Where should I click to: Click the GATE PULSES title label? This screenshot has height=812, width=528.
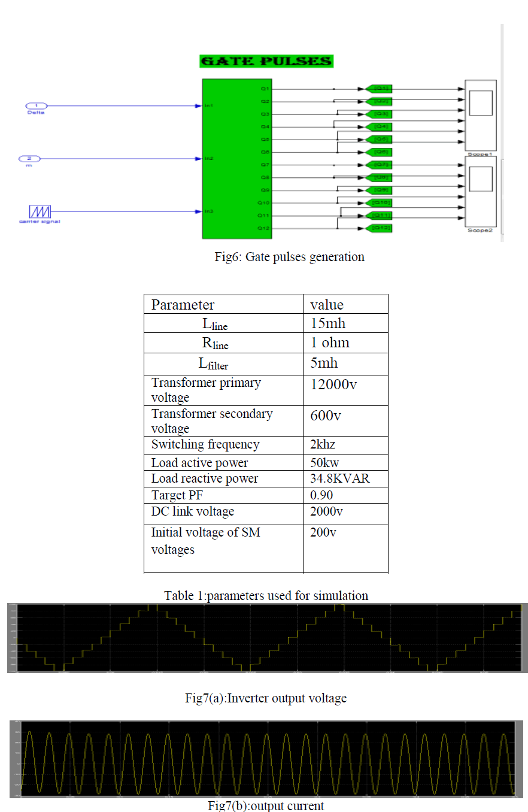click(x=266, y=61)
